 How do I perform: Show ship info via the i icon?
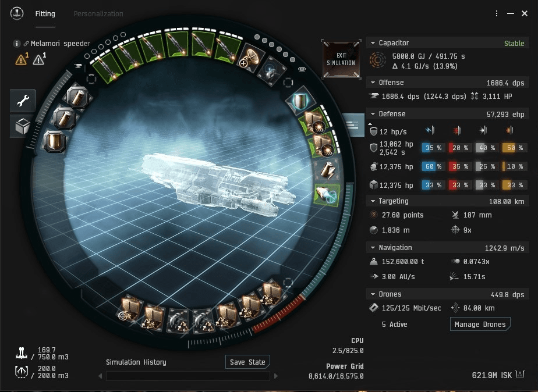(x=16, y=44)
